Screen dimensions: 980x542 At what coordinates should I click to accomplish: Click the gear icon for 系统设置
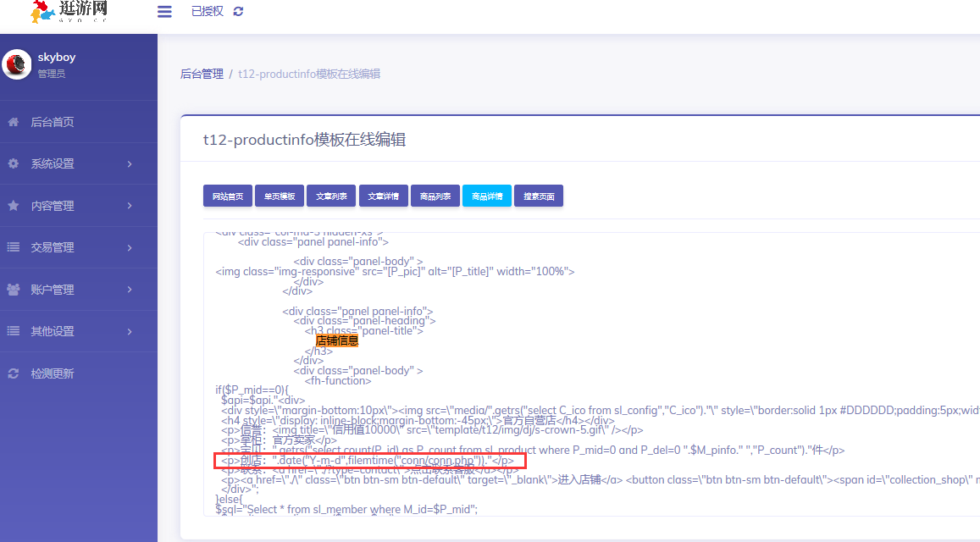[14, 163]
